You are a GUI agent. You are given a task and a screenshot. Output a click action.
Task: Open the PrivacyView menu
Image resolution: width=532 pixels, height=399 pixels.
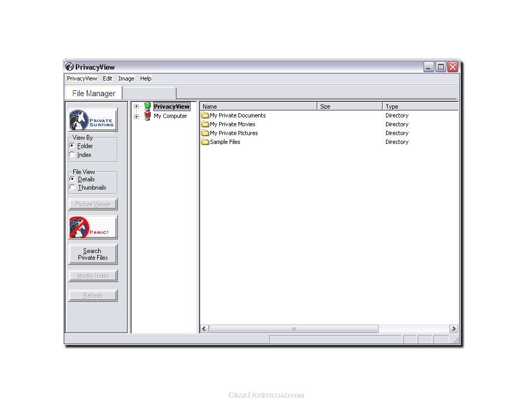82,78
